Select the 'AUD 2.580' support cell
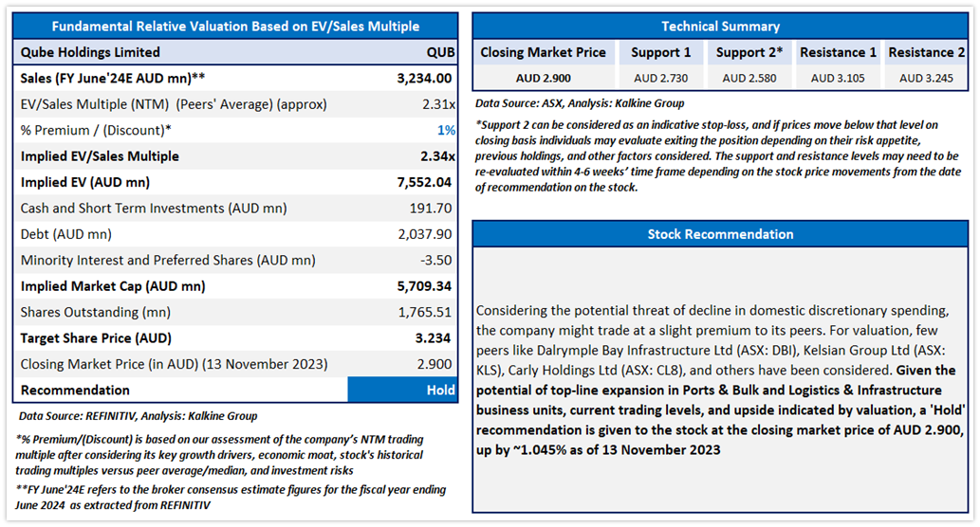 tap(749, 79)
